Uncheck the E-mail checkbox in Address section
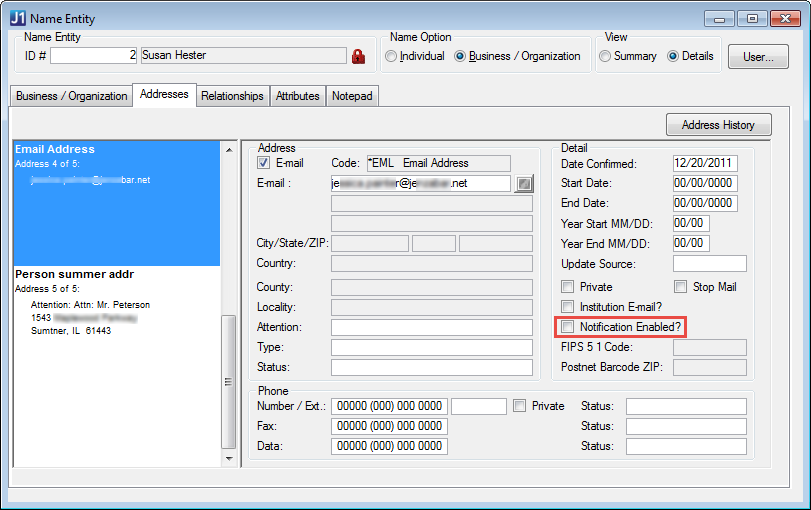This screenshot has height=510, width=811. click(x=264, y=163)
